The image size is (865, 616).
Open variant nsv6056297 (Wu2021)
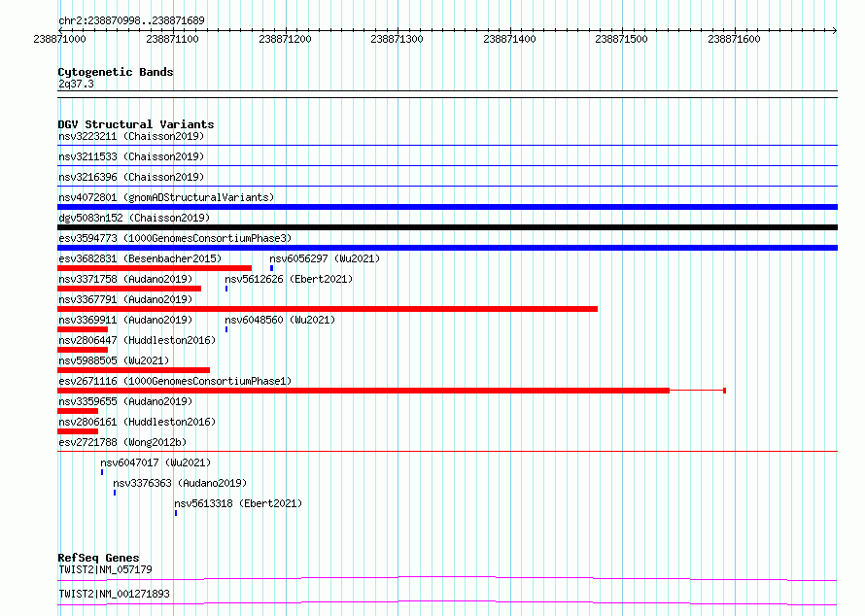(x=325, y=258)
